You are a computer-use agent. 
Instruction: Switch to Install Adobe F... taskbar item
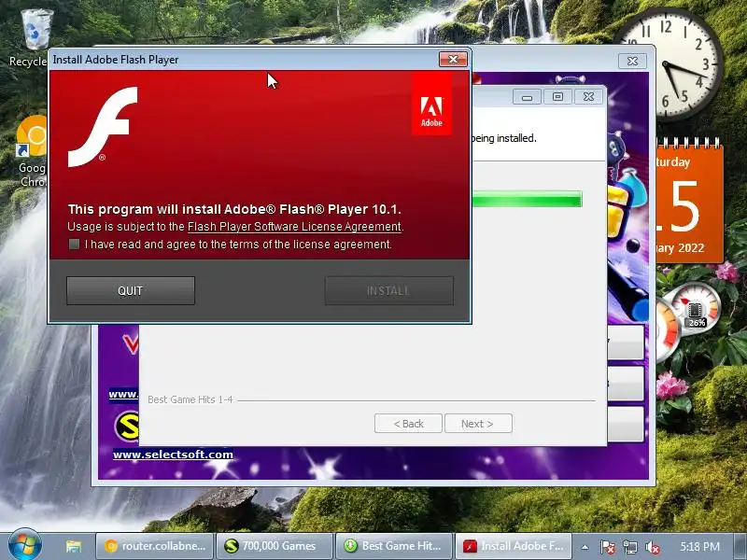click(x=514, y=546)
